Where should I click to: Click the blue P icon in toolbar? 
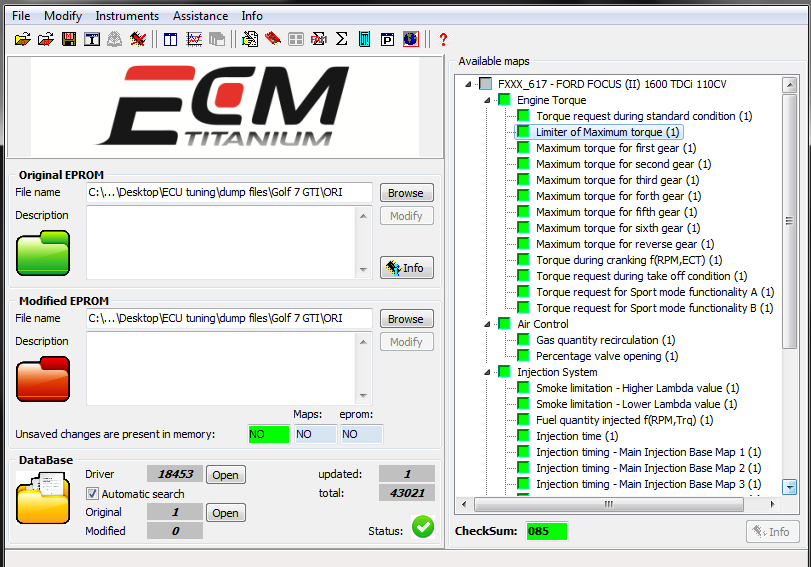(x=387, y=39)
